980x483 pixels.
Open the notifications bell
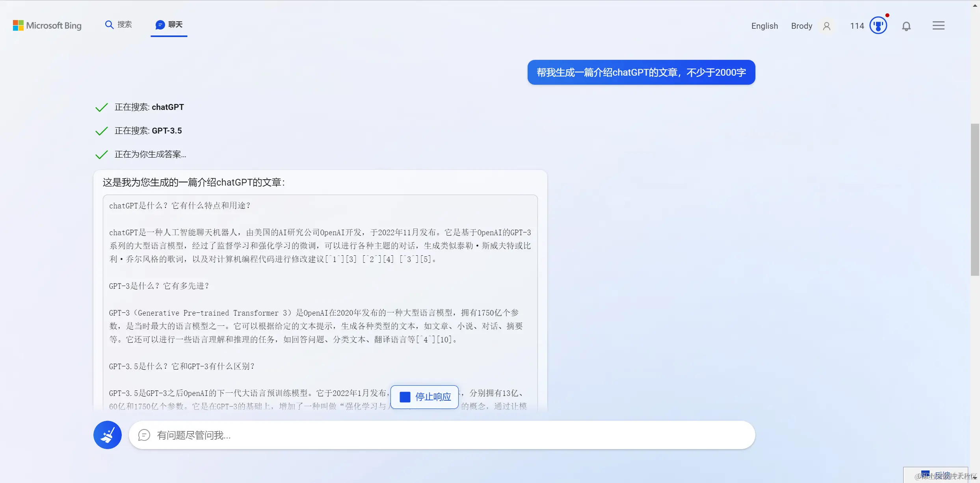pyautogui.click(x=906, y=26)
